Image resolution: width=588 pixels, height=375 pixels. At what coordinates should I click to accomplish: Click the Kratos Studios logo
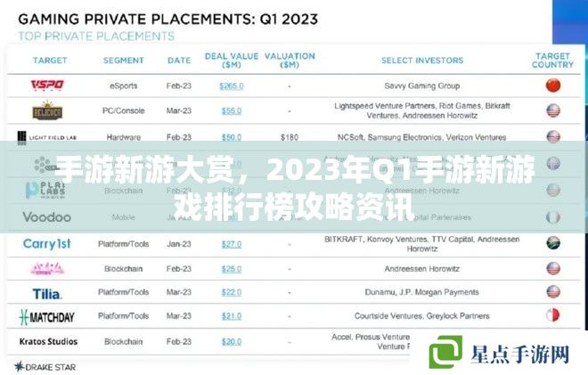tap(48, 342)
